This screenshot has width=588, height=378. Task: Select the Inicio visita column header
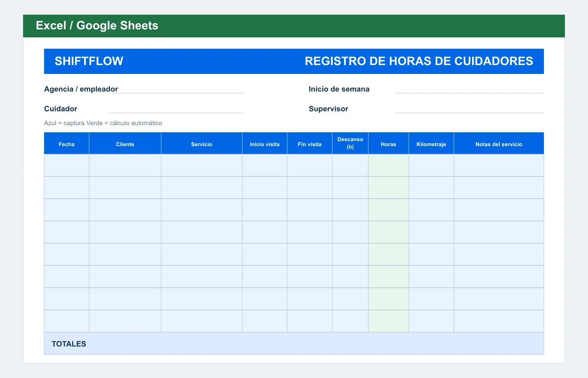pos(265,144)
